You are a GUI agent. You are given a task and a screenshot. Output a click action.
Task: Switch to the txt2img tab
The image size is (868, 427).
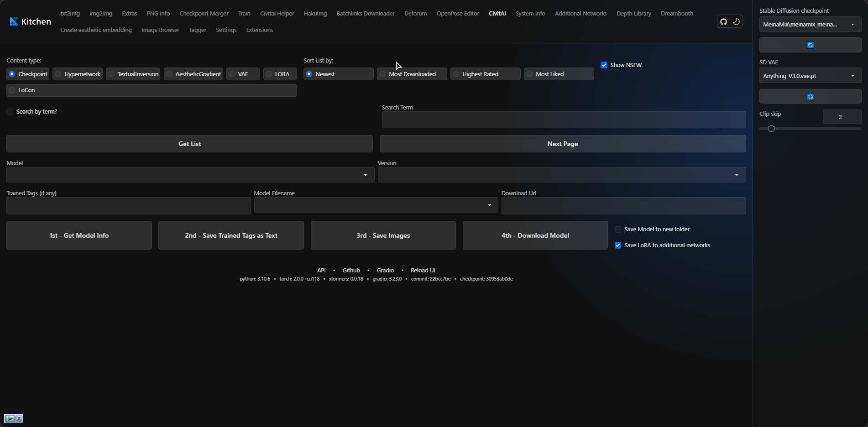click(x=70, y=13)
